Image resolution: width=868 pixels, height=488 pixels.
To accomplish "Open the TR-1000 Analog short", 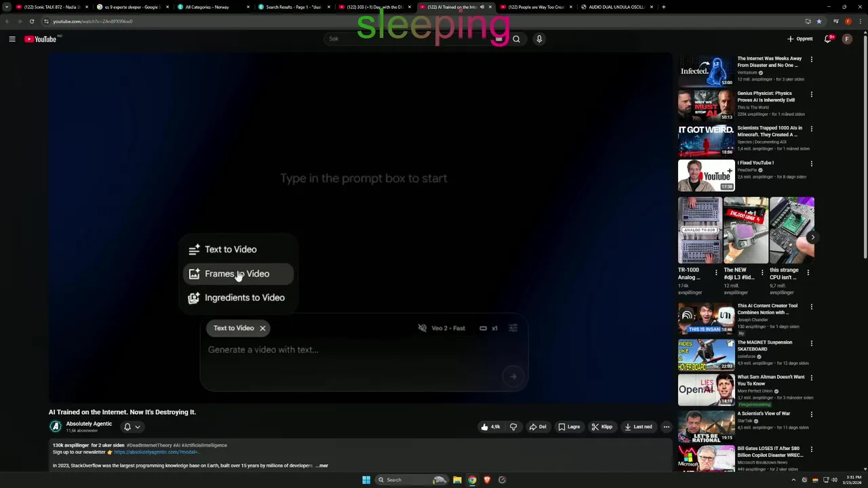I will click(x=700, y=230).
